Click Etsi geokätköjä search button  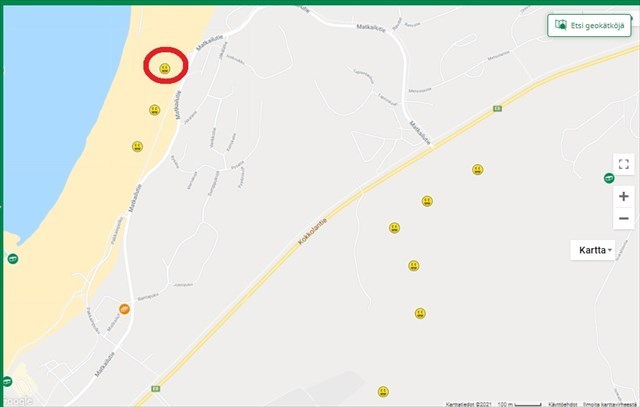[x=589, y=25]
